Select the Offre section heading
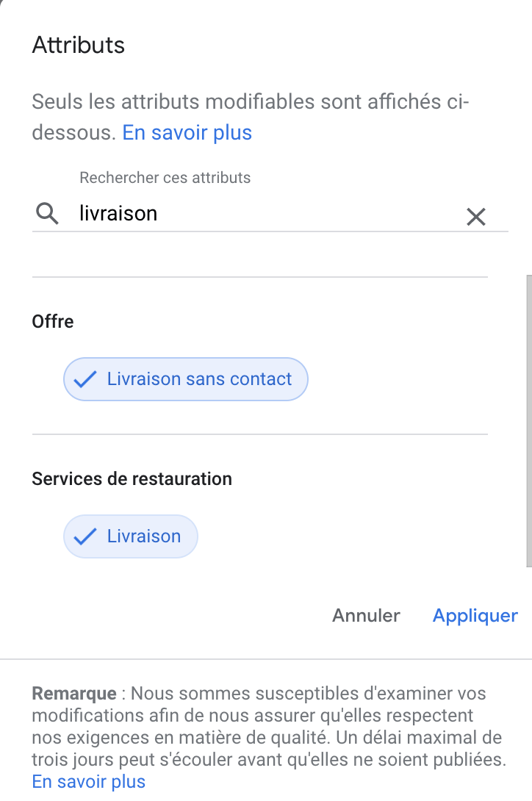 [53, 321]
